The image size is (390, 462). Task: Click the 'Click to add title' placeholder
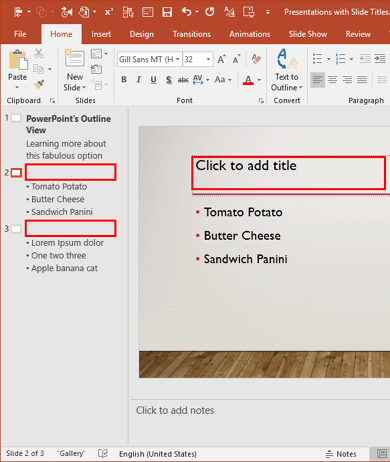click(289, 173)
